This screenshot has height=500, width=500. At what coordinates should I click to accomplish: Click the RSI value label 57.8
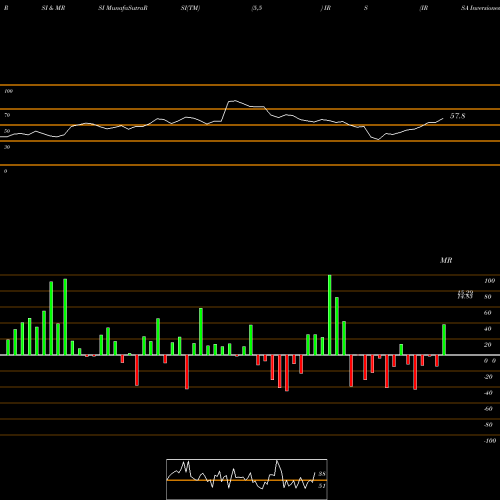click(x=457, y=116)
